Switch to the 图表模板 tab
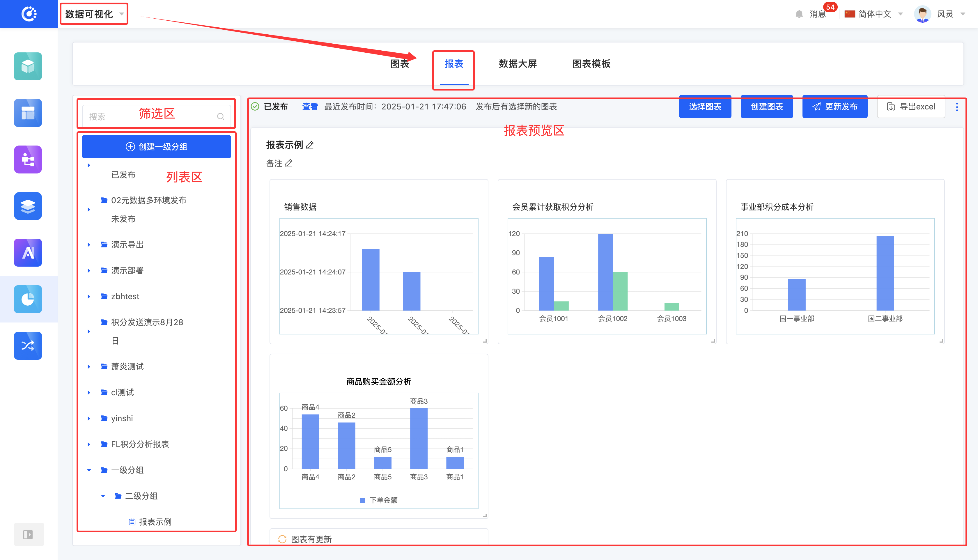This screenshot has width=978, height=560. [591, 64]
